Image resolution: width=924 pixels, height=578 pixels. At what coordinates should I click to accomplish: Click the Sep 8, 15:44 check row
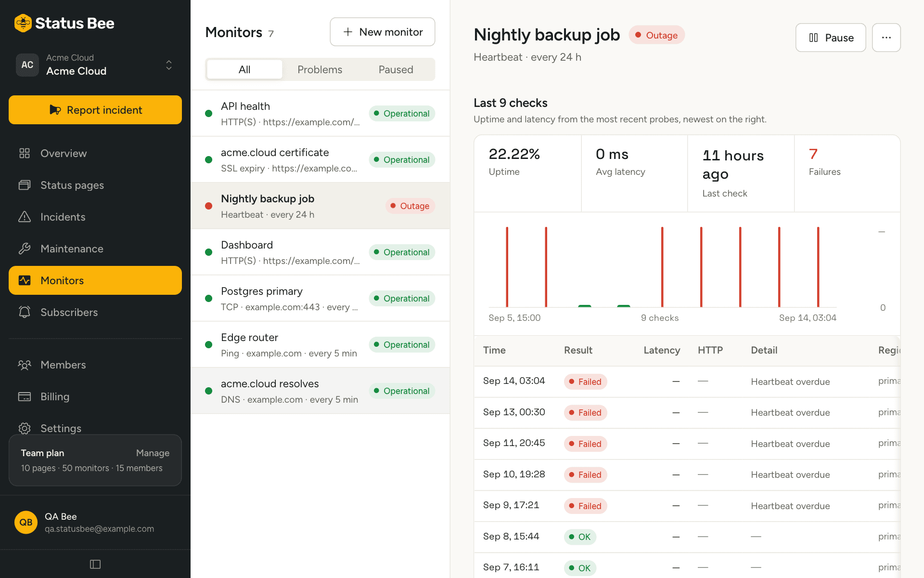(x=687, y=537)
